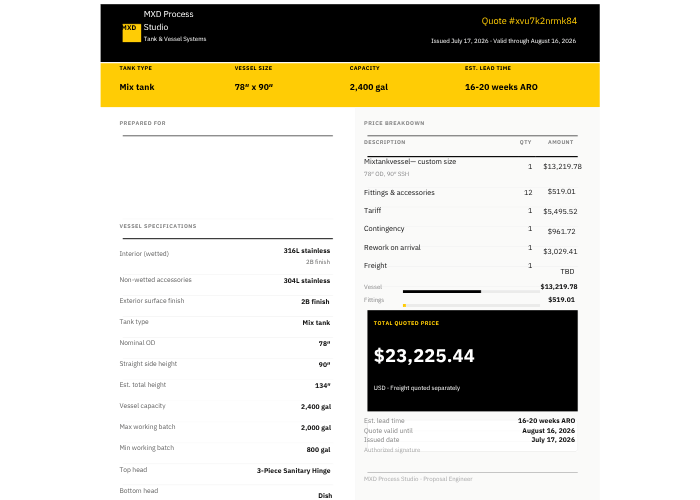Click the 316L stainless interior specification
The image size is (700, 500).
tap(307, 250)
